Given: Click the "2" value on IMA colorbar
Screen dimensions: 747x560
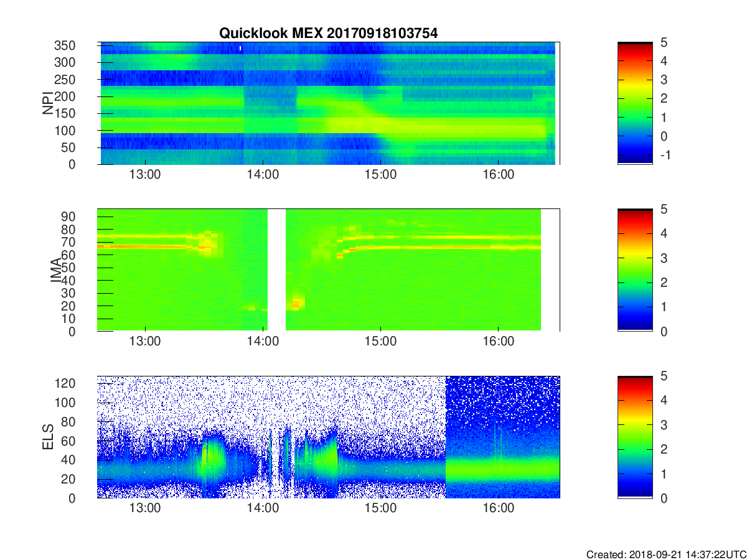Looking at the screenshot, I should click(x=664, y=282).
